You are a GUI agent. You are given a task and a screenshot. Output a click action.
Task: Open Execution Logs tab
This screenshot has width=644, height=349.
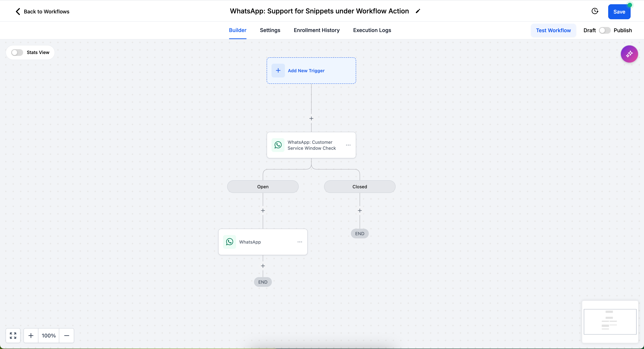coord(372,30)
